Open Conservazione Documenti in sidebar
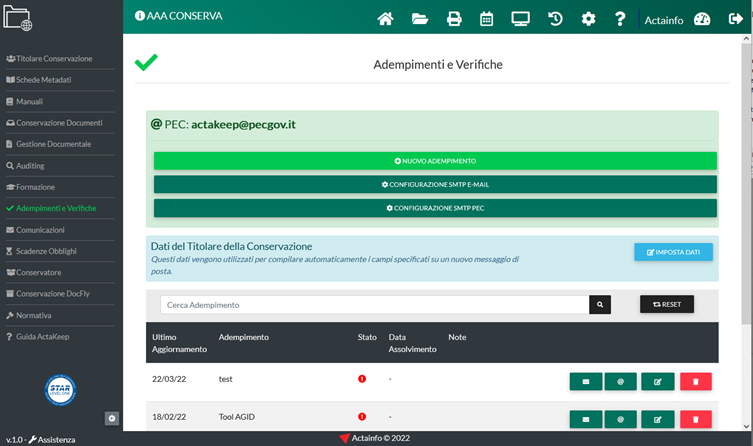This screenshot has height=446, width=753. click(x=59, y=123)
